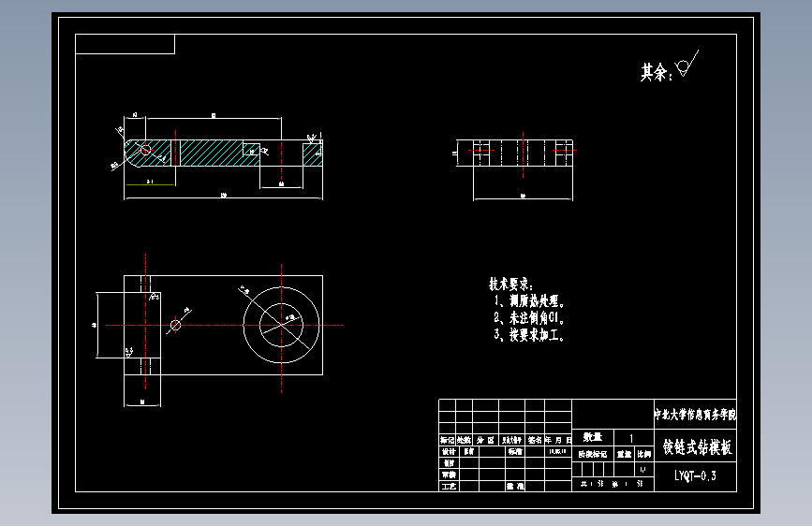Click the note 2、未注倒角C1。

(x=529, y=317)
